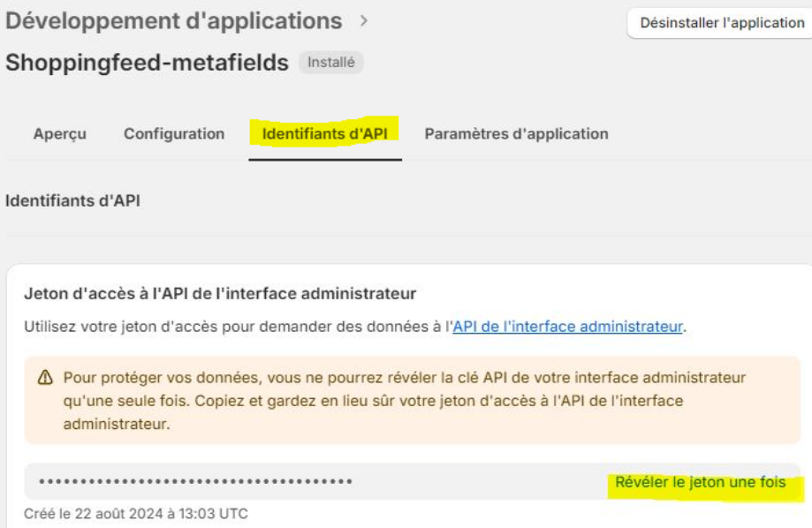Click the Utilisez votre jeton d'accès description
This screenshot has width=812, height=528.
[x=355, y=327]
